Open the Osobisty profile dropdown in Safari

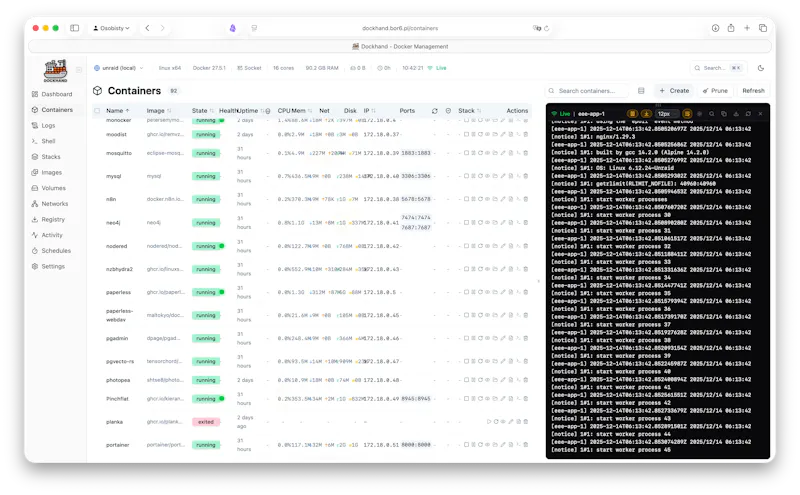coord(111,28)
